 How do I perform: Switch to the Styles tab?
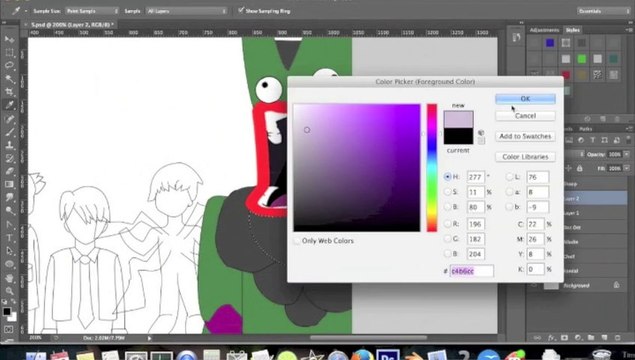pyautogui.click(x=572, y=30)
